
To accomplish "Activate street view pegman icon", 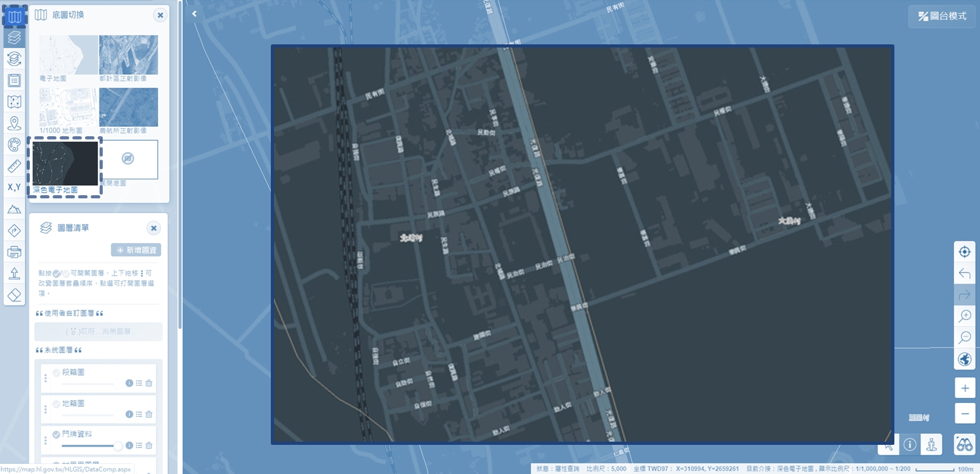I will coord(931,445).
